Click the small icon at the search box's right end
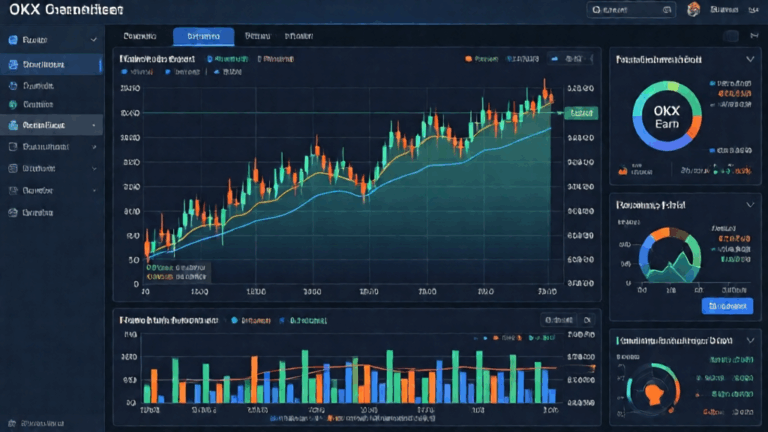This screenshot has height=432, width=768. [x=667, y=10]
